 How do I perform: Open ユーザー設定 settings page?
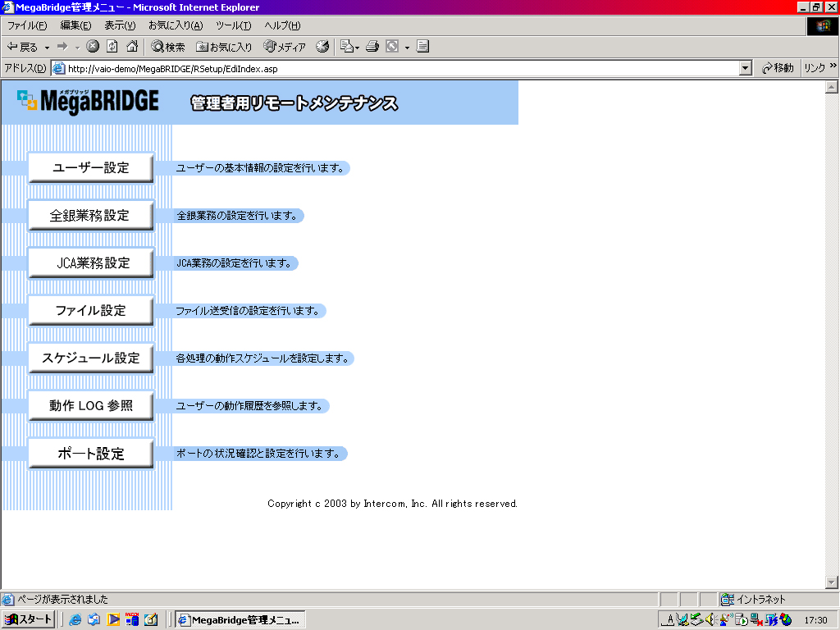click(x=90, y=167)
